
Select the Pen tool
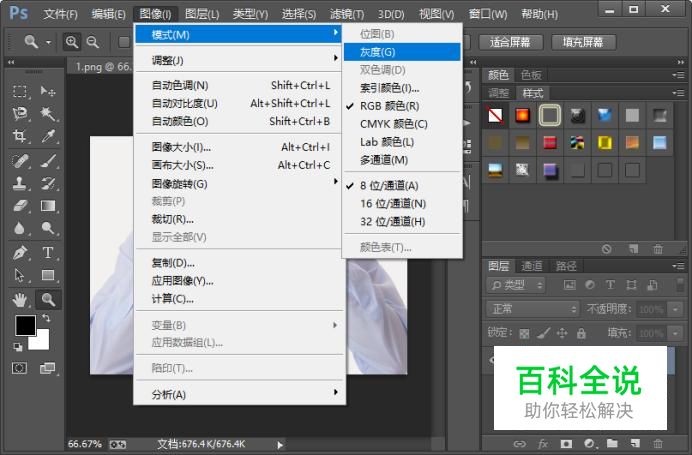(19, 253)
